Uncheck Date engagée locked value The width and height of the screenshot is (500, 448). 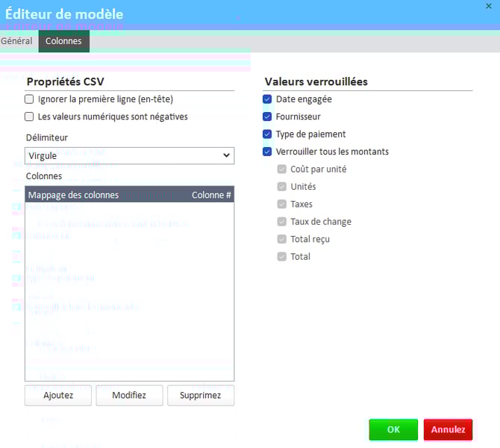click(268, 99)
